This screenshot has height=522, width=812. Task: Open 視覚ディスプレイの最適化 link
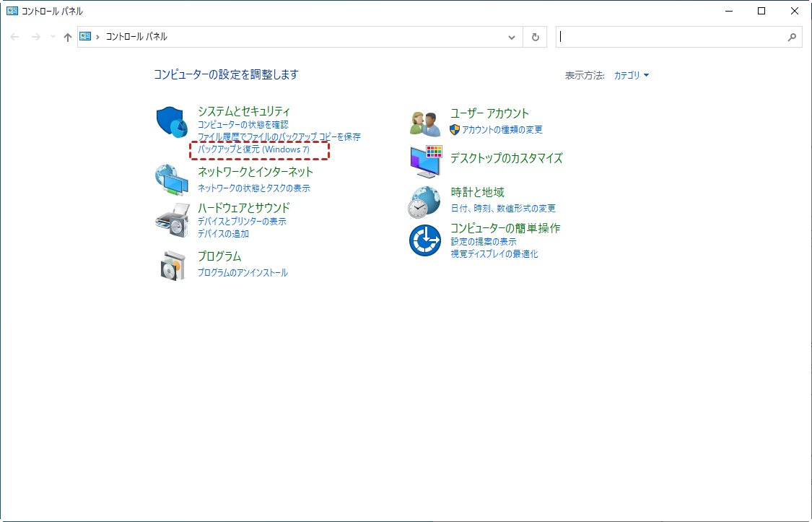click(x=494, y=254)
